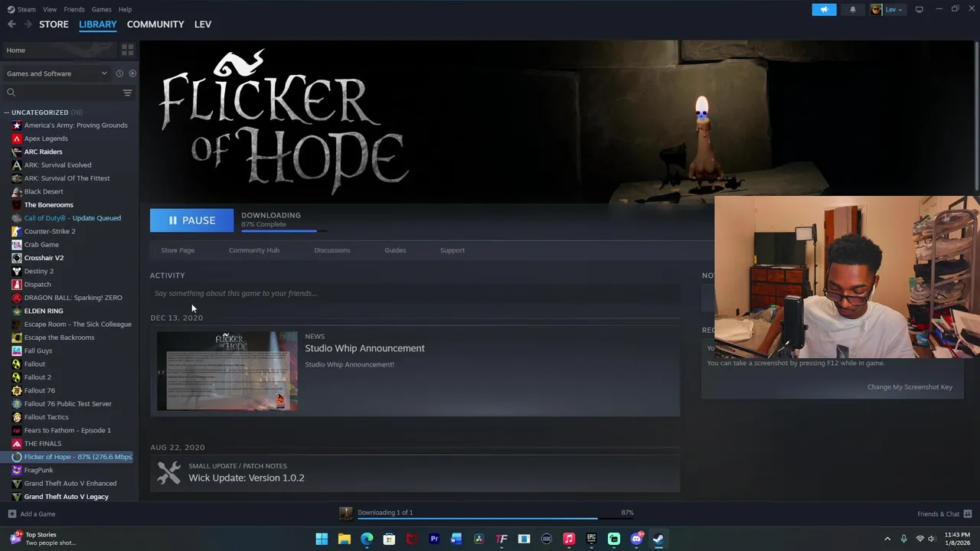Click the Home library button
This screenshot has width=980, height=551.
tap(60, 50)
